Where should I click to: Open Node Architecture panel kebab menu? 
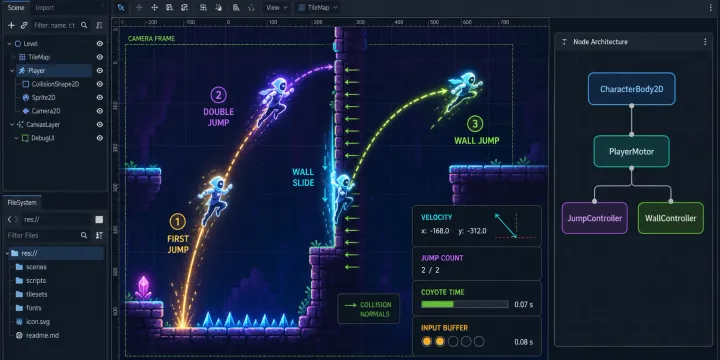point(705,42)
